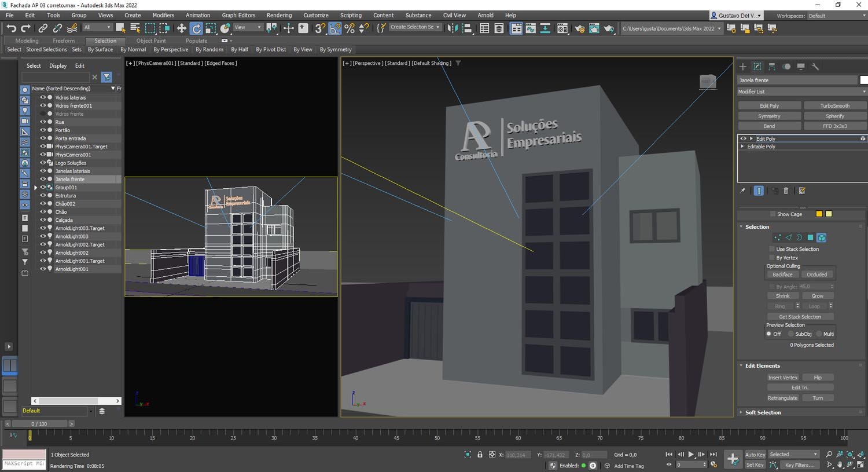Screen dimensions: 868x472
Task: Open the Utilities command panel
Action: 815,67
